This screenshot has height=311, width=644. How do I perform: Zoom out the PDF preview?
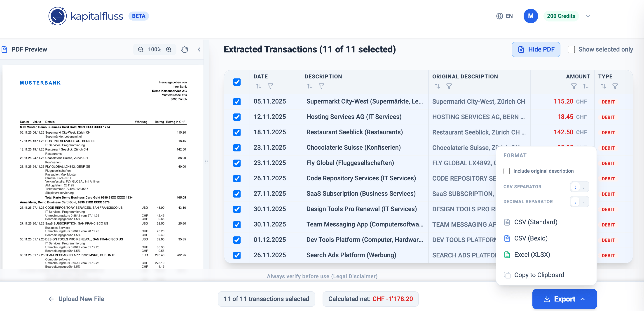(x=141, y=49)
